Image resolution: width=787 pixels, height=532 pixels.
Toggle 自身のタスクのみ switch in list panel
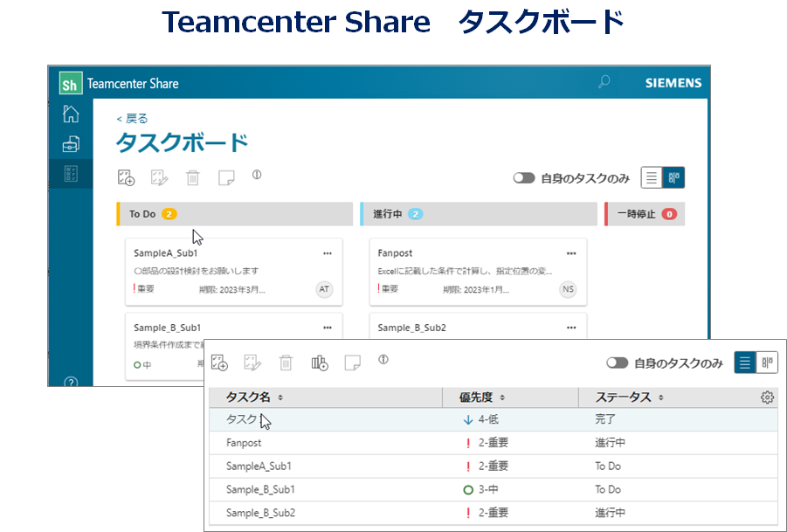coord(618,363)
